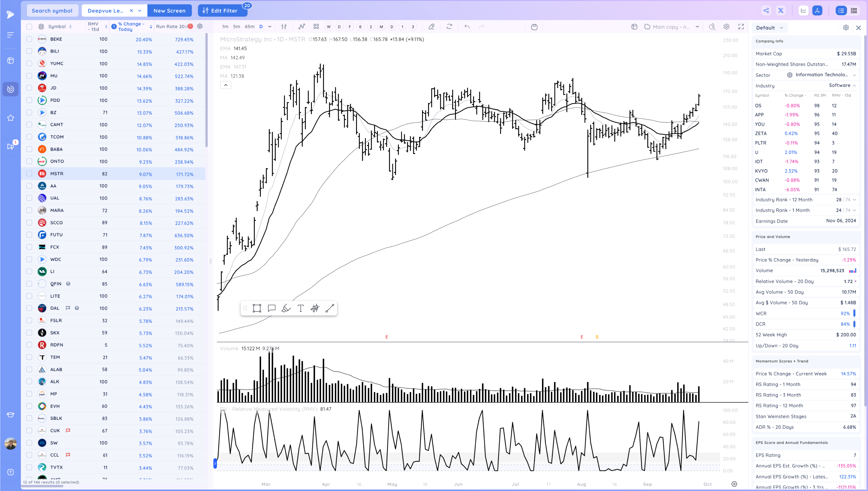The width and height of the screenshot is (868, 491).
Task: Enter fullscreen chart mode
Action: [741, 27]
